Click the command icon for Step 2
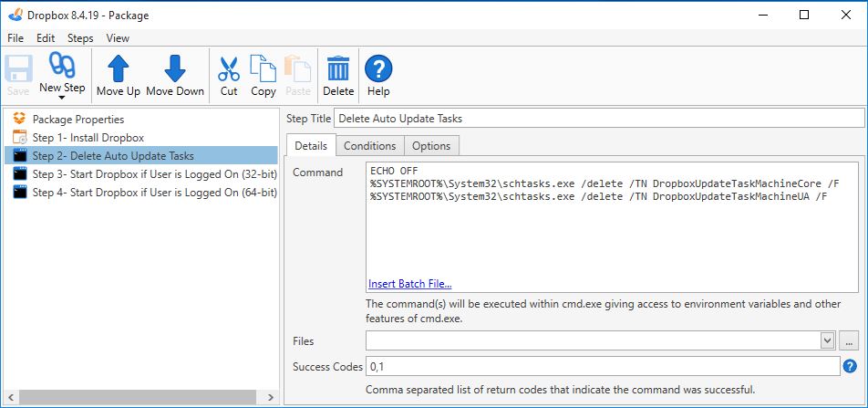Image resolution: width=868 pixels, height=408 pixels. click(x=19, y=155)
